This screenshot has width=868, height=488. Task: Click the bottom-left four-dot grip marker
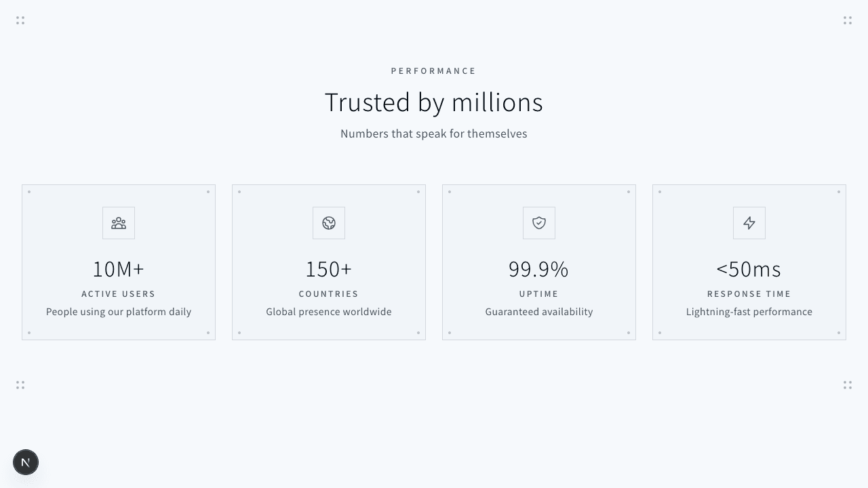click(20, 385)
